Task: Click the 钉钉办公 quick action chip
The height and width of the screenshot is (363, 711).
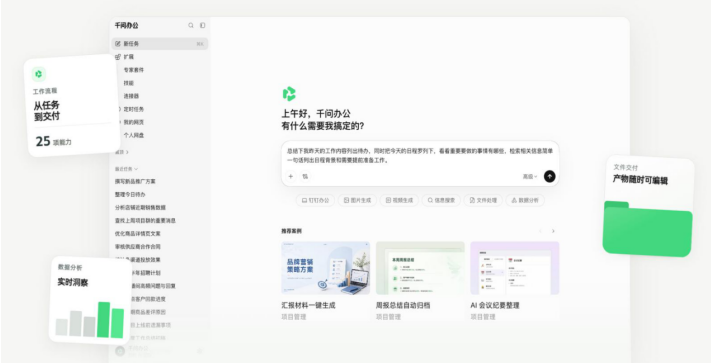Action: click(316, 200)
